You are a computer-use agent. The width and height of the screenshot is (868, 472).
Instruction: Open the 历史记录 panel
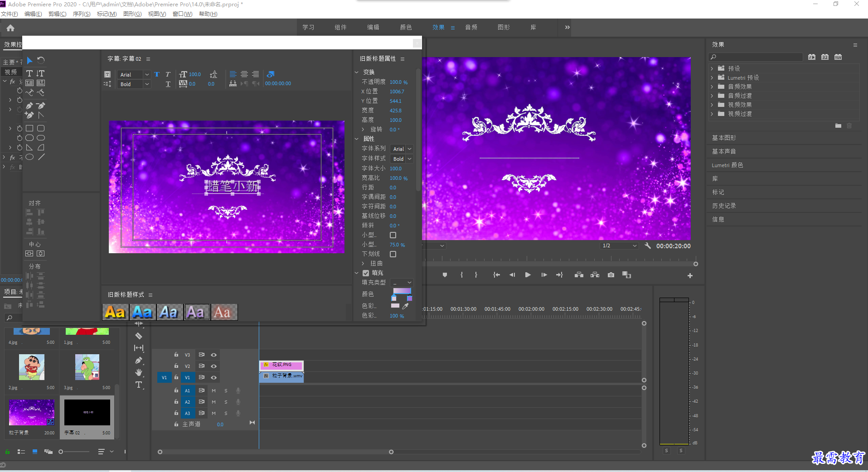pos(724,206)
